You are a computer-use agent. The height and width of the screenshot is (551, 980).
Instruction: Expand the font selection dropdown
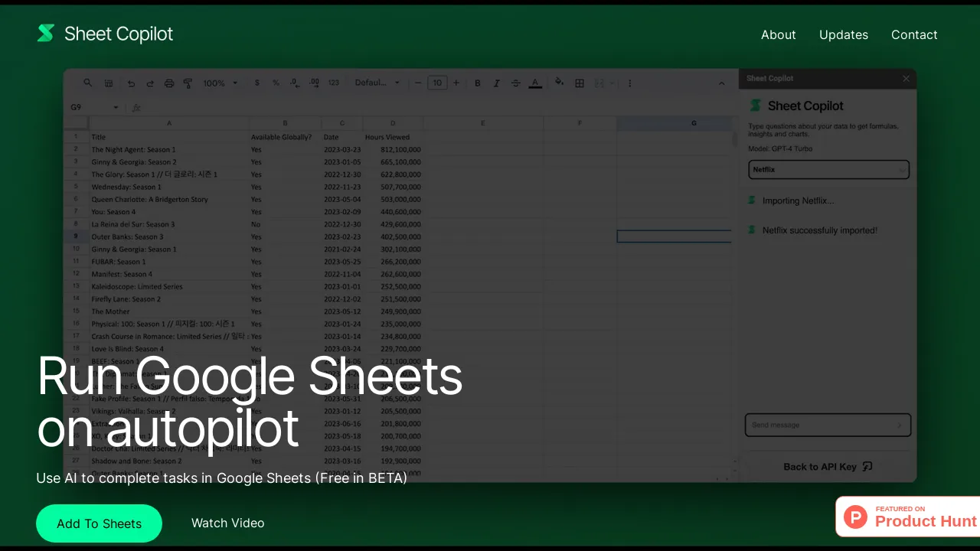tap(377, 83)
